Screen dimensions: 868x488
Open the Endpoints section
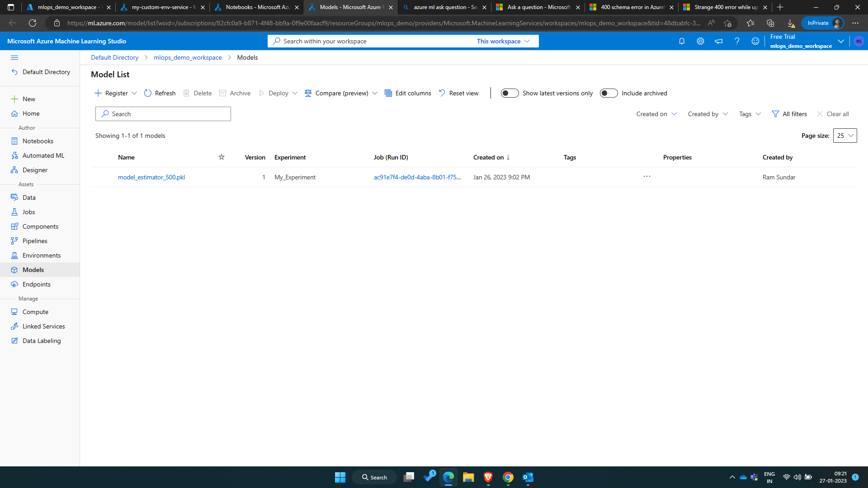tap(36, 284)
